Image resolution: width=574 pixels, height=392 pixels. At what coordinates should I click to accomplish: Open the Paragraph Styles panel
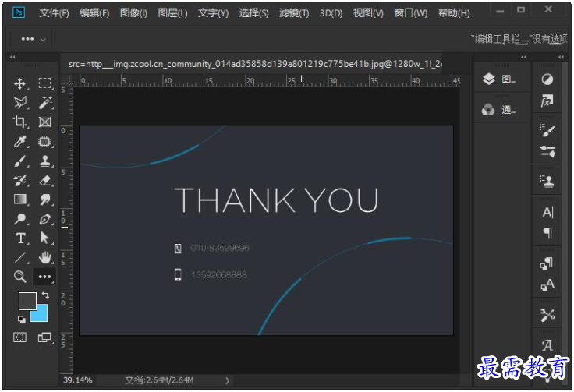coord(547,263)
